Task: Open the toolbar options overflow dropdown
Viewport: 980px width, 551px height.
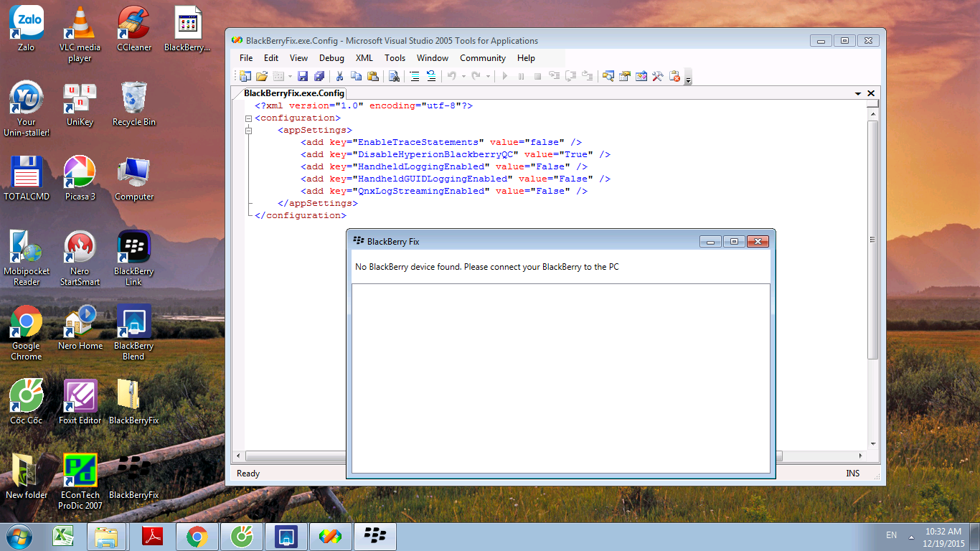Action: click(689, 79)
